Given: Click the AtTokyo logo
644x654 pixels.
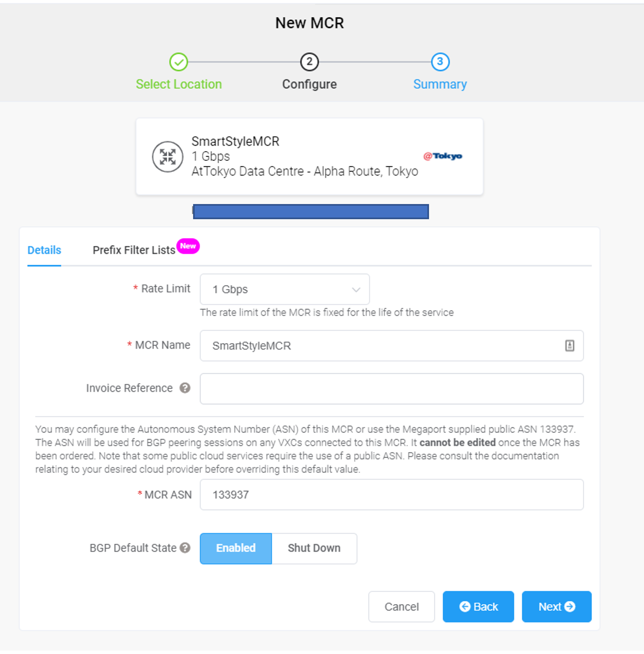Looking at the screenshot, I should [443, 156].
